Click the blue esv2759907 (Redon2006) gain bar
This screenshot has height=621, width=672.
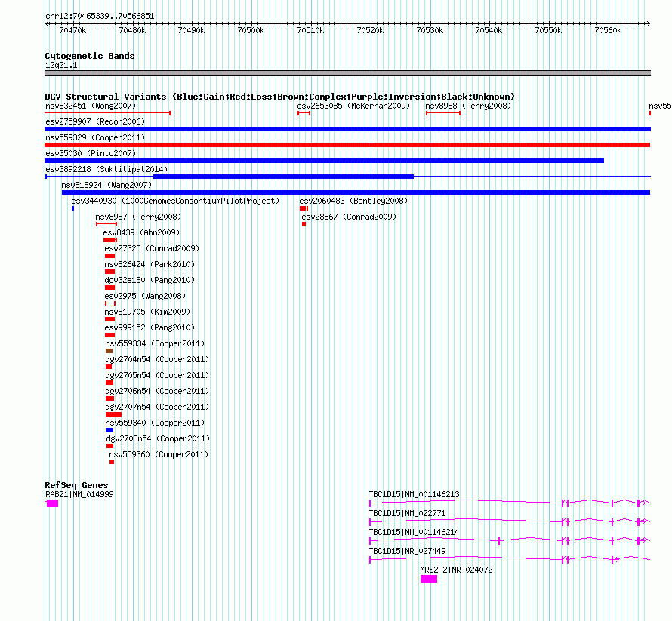[x=347, y=129]
